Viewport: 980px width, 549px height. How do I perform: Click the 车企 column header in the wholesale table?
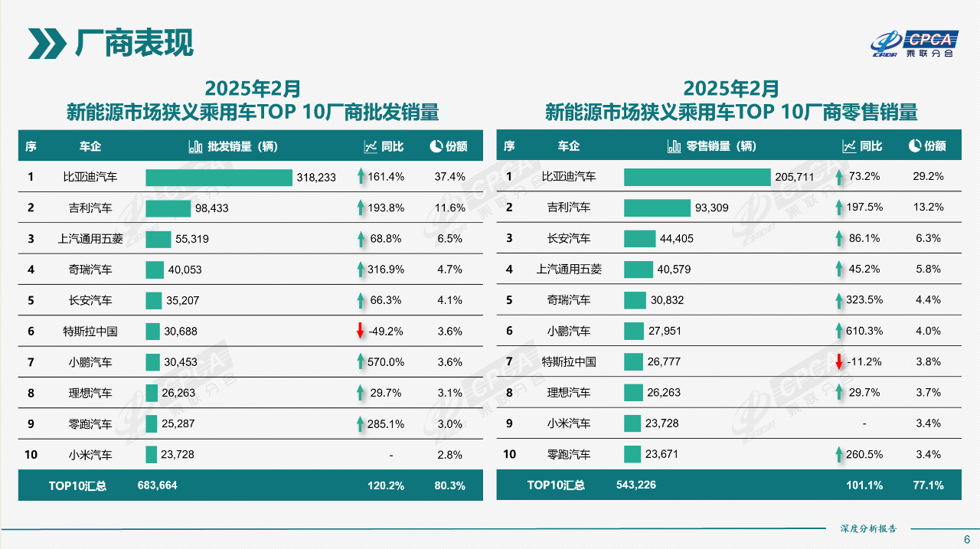click(x=90, y=146)
